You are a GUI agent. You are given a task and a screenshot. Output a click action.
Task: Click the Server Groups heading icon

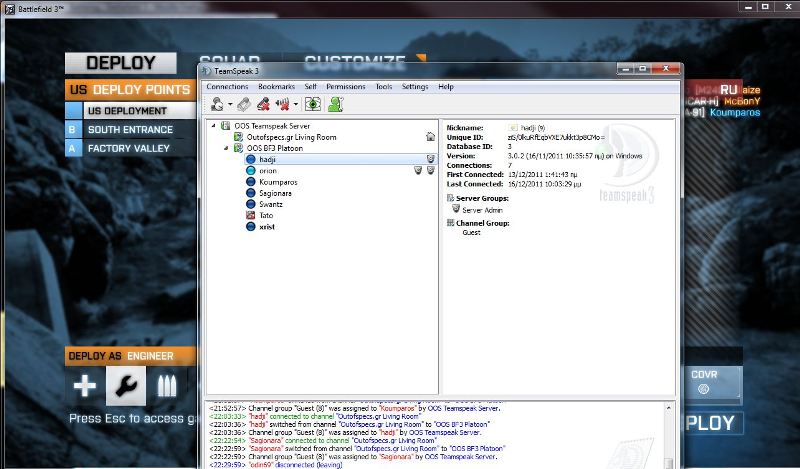(451, 198)
